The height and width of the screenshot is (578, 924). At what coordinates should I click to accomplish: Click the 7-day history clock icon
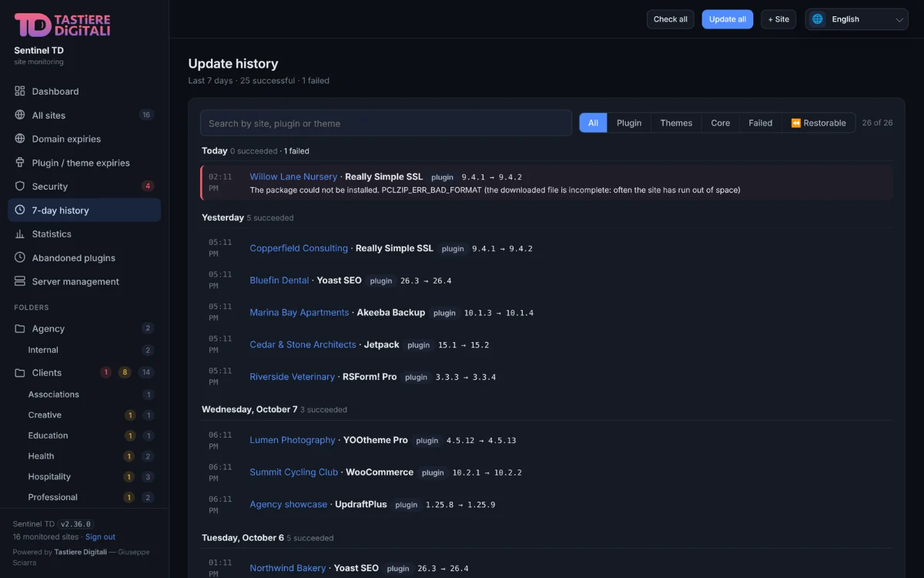click(20, 210)
